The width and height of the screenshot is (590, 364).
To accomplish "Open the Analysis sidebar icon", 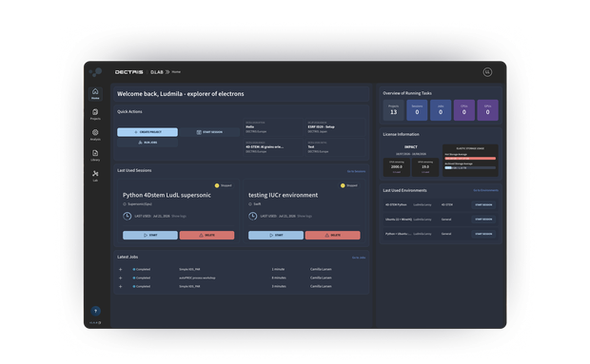I will click(x=95, y=135).
